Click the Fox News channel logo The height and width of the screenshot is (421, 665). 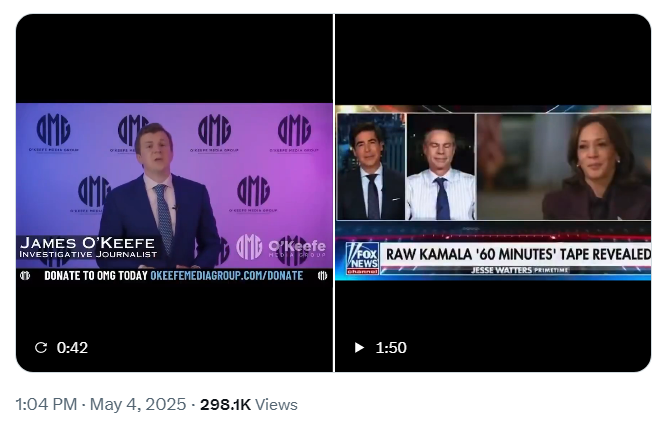(362, 258)
